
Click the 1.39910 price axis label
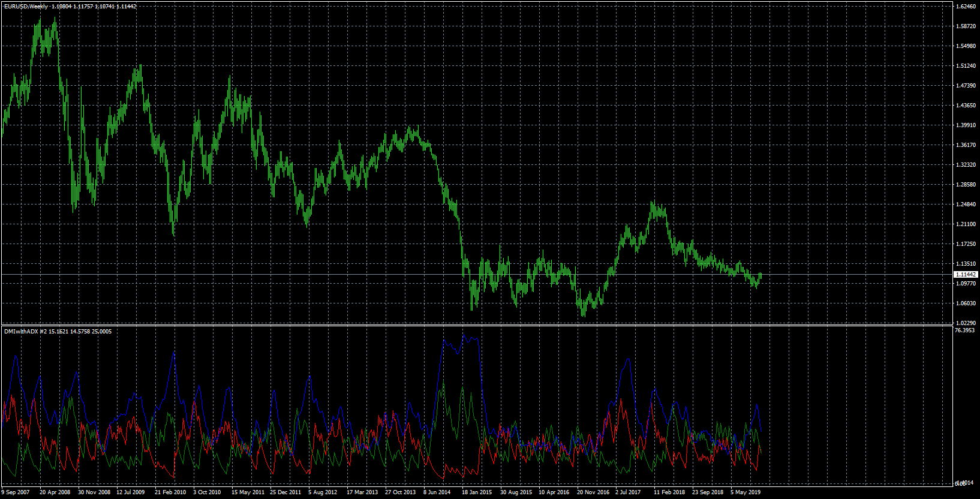[966, 125]
